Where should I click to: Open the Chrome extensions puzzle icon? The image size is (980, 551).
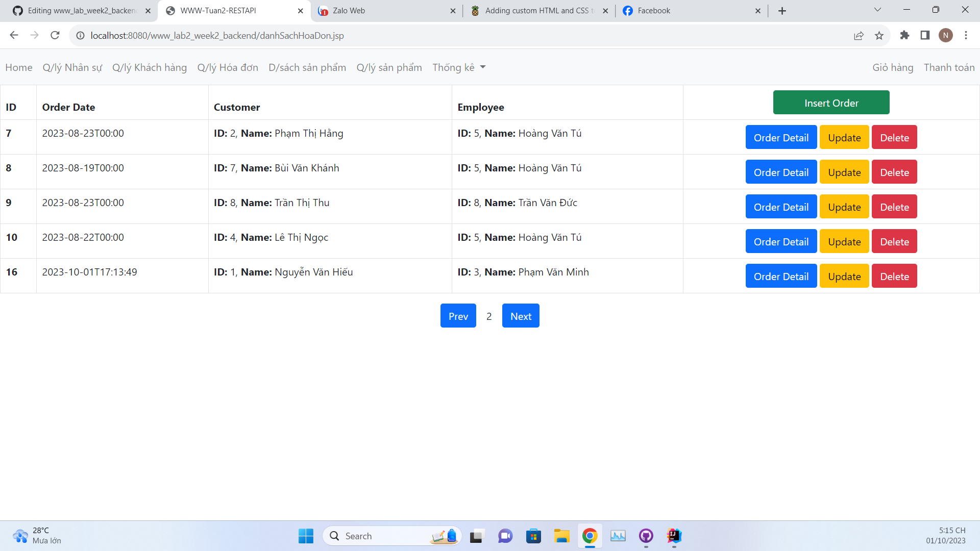pyautogui.click(x=905, y=35)
